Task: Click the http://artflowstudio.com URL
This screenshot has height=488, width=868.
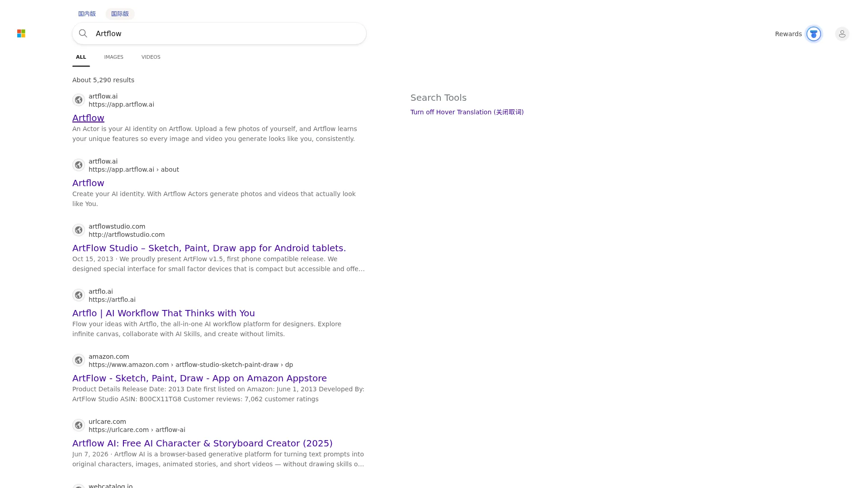Action: [127, 235]
